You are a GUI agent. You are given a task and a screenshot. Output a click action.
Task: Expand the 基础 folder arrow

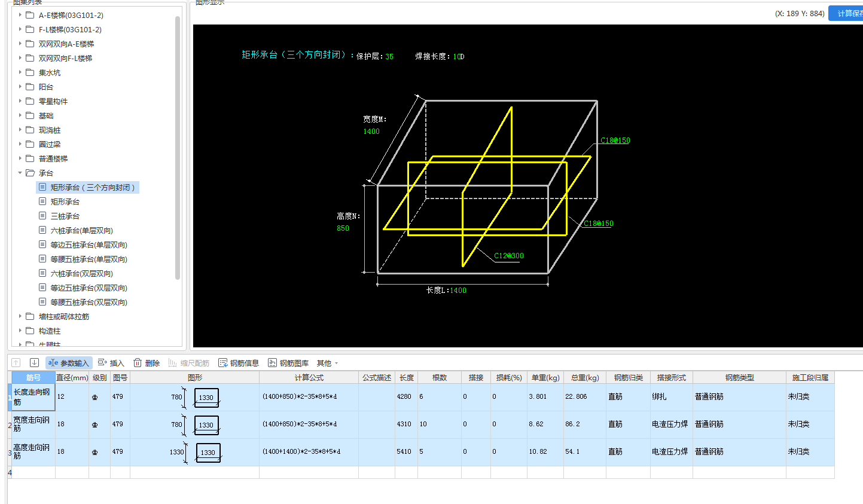[x=20, y=115]
